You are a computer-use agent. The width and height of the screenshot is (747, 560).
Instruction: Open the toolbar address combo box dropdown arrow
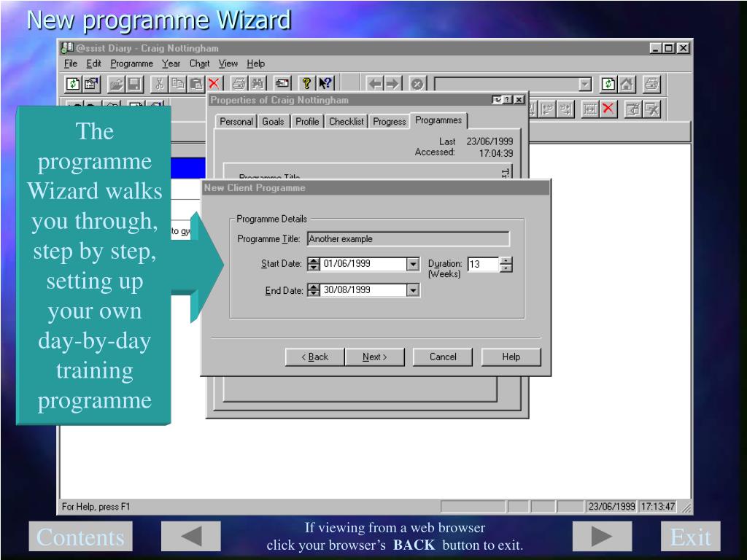click(584, 85)
